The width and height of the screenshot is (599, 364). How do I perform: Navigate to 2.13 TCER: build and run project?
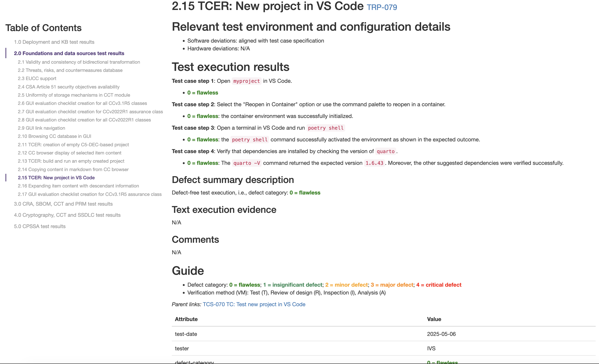[x=71, y=161]
